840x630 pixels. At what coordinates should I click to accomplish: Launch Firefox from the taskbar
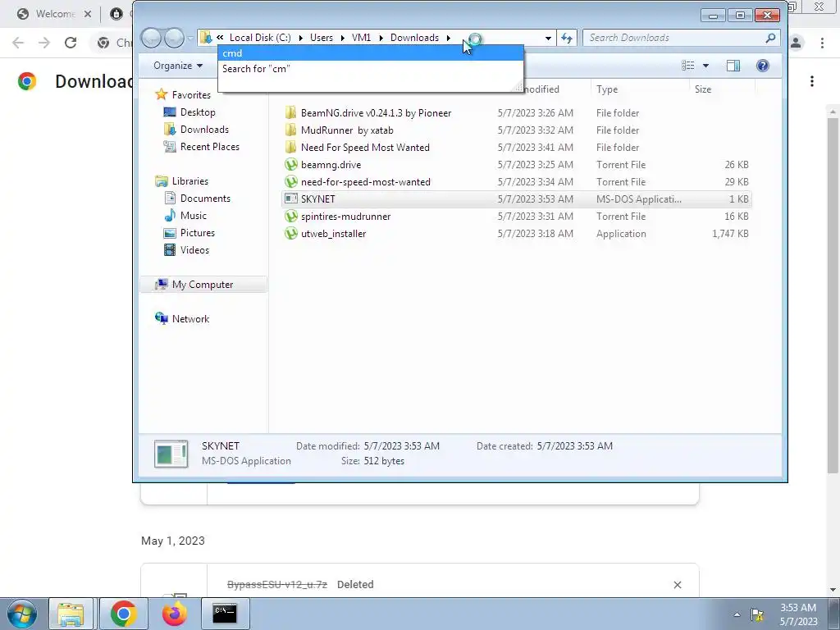(174, 614)
